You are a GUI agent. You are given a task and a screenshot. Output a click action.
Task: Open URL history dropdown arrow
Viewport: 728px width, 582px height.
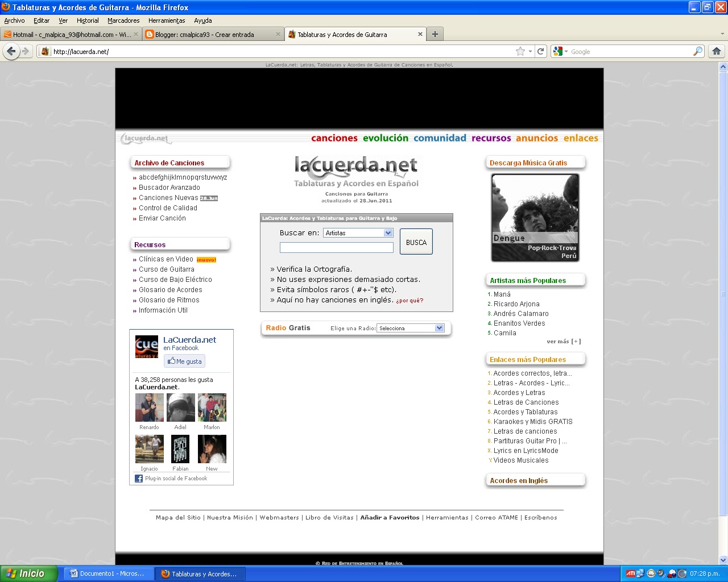pyautogui.click(x=531, y=51)
